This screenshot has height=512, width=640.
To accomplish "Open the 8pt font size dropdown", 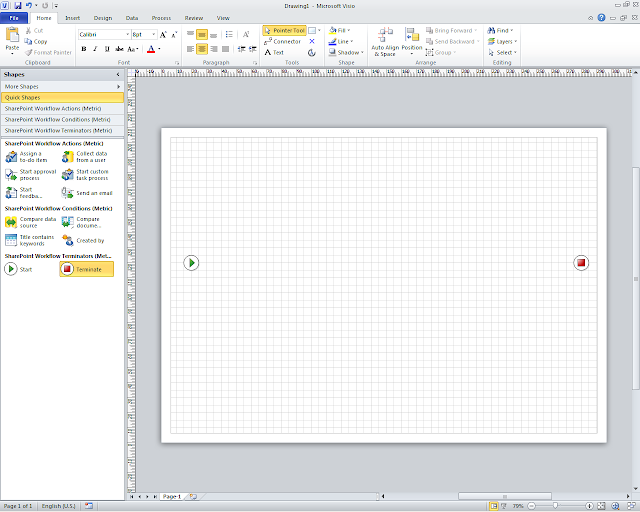I will click(x=153, y=35).
